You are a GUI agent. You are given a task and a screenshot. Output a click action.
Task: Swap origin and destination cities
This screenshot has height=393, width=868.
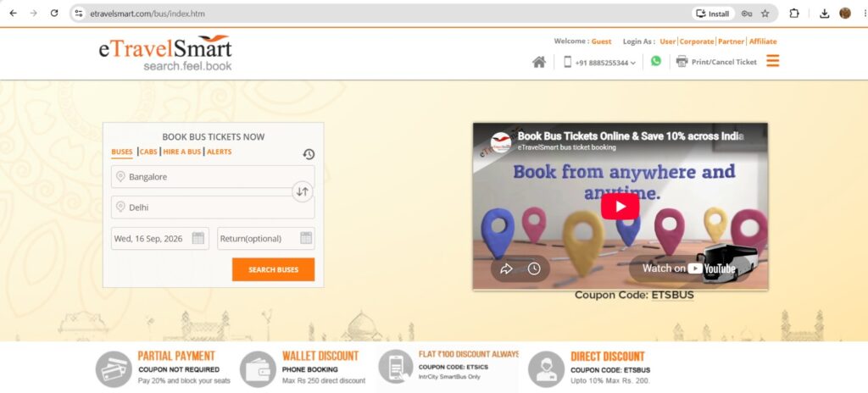[x=303, y=191]
